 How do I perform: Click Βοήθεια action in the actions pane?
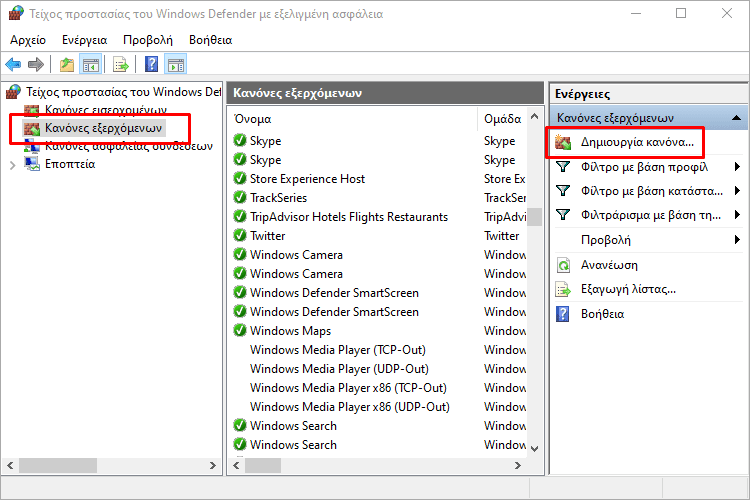point(602,314)
